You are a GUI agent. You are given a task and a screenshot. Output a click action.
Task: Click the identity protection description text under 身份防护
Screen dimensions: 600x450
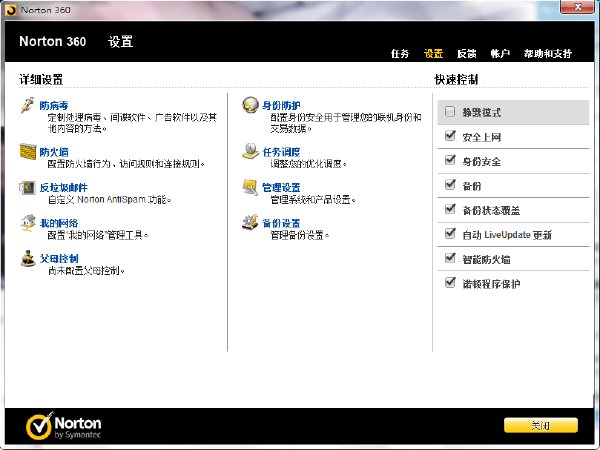346,122
